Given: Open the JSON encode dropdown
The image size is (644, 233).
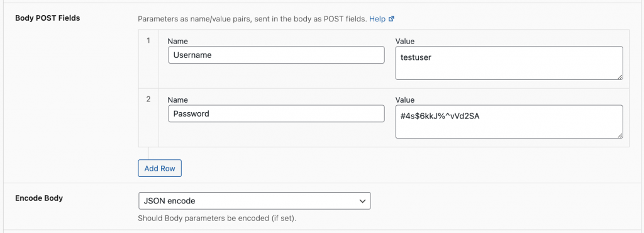Looking at the screenshot, I should (x=255, y=201).
